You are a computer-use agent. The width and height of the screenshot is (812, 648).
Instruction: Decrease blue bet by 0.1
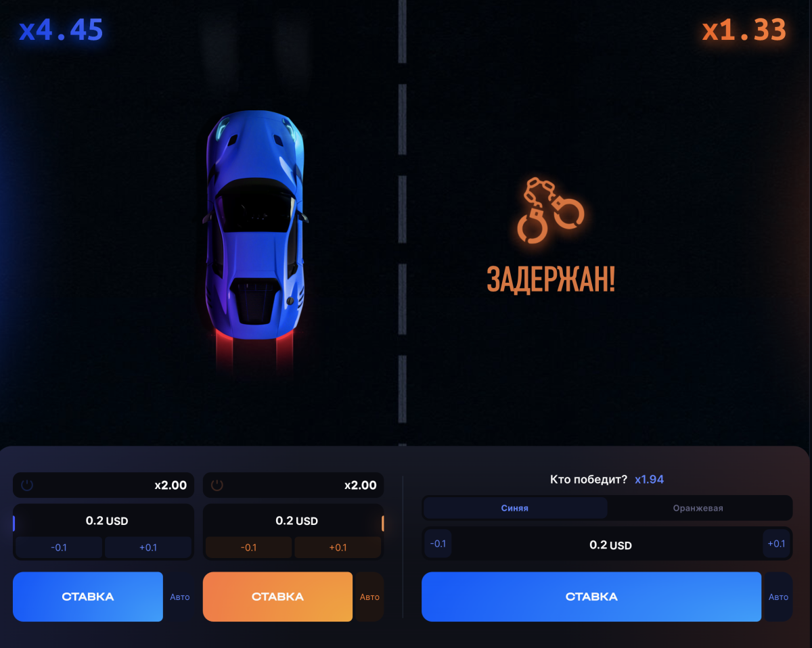(59, 547)
